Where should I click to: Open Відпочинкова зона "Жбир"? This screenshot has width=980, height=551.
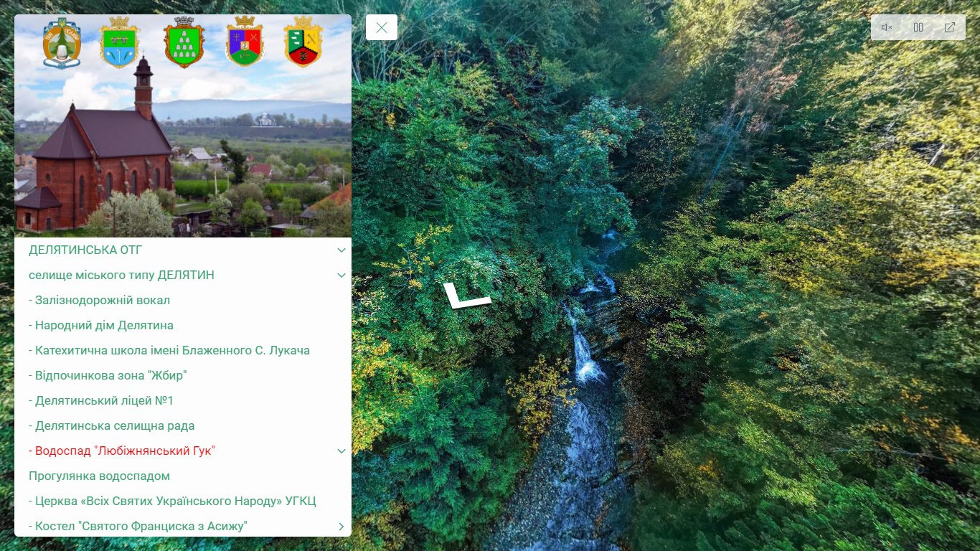[x=108, y=376]
